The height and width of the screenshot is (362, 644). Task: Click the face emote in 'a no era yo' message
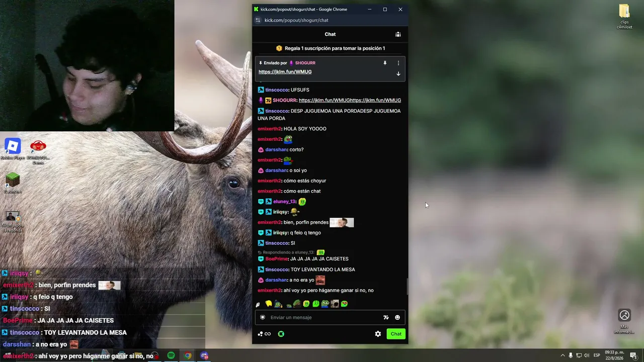[x=320, y=280]
